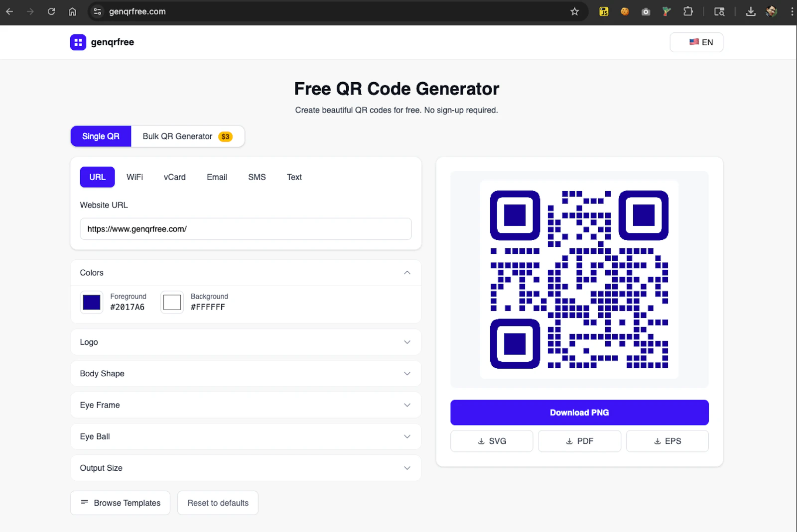This screenshot has height=532, width=797.
Task: Open Browse Templates button
Action: (120, 503)
